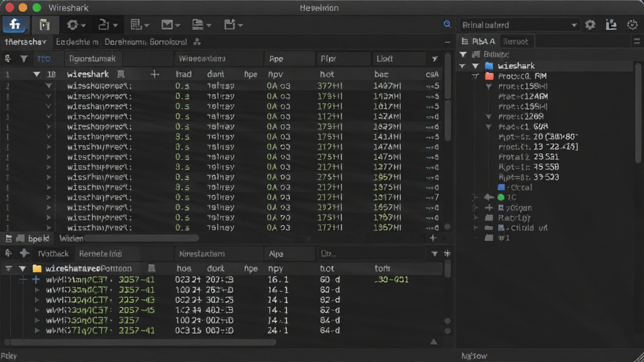This screenshot has width=644, height=362.
Task: Click the 'Wielen' label in lower bar
Action: (x=71, y=238)
